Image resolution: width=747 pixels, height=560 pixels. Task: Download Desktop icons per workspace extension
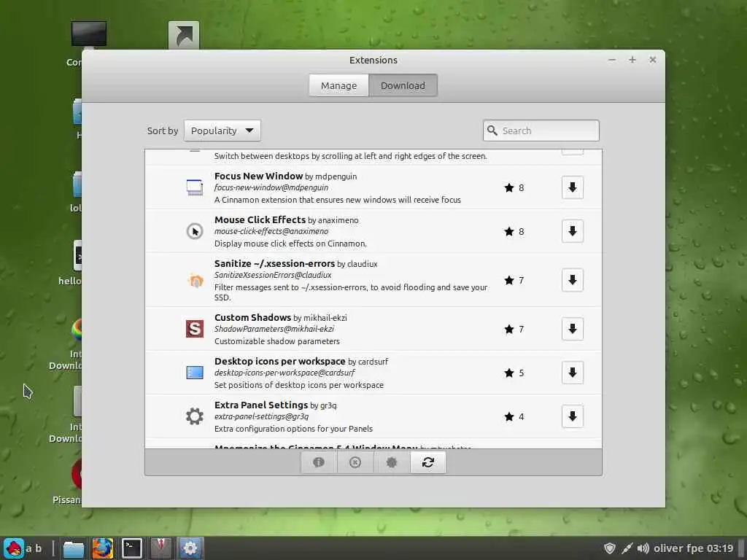click(x=572, y=373)
